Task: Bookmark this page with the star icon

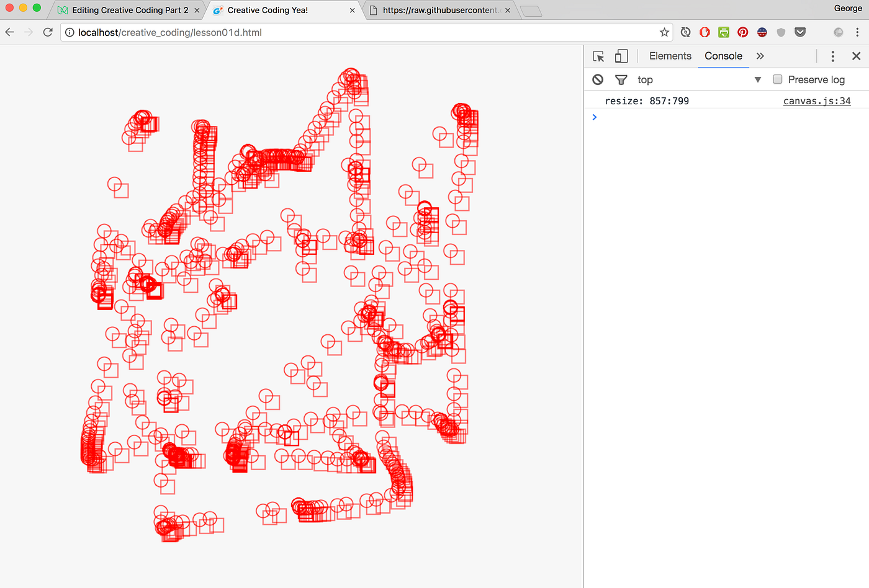Action: point(665,32)
